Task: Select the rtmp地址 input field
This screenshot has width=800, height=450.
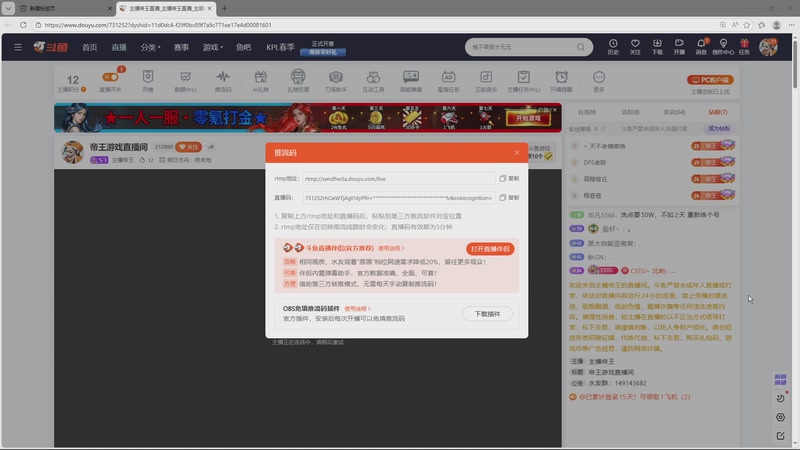Action: click(398, 179)
